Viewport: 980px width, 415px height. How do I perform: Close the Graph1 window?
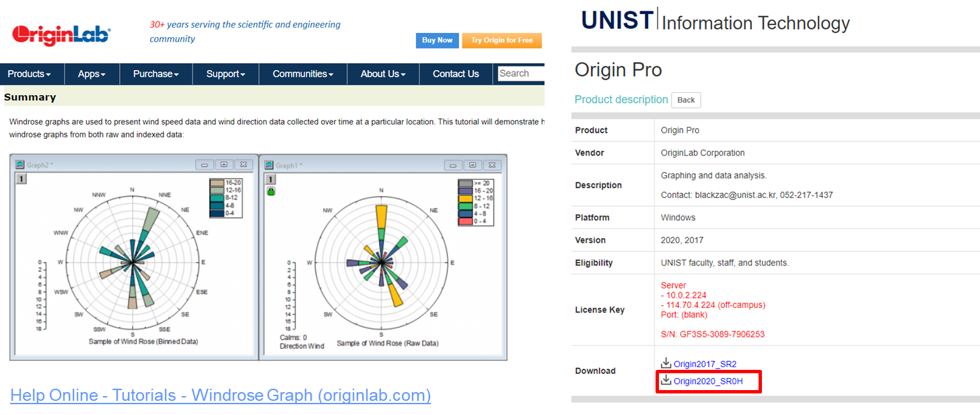pyautogui.click(x=492, y=165)
